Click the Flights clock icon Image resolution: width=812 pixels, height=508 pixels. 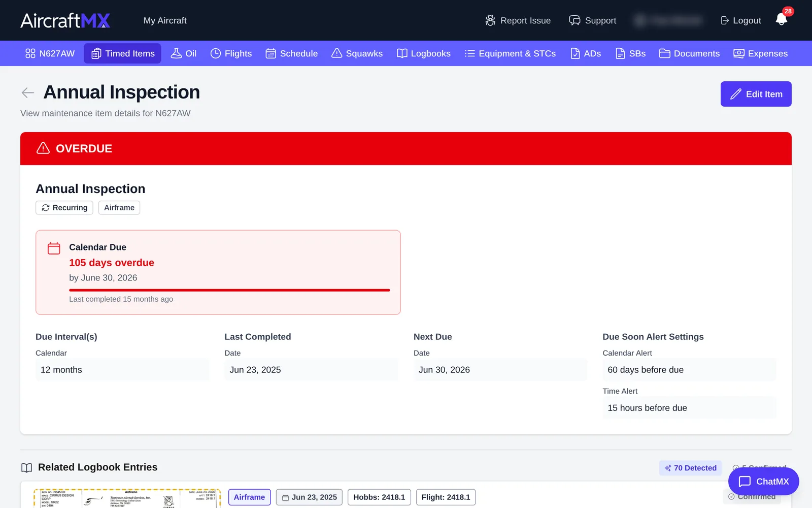point(216,53)
